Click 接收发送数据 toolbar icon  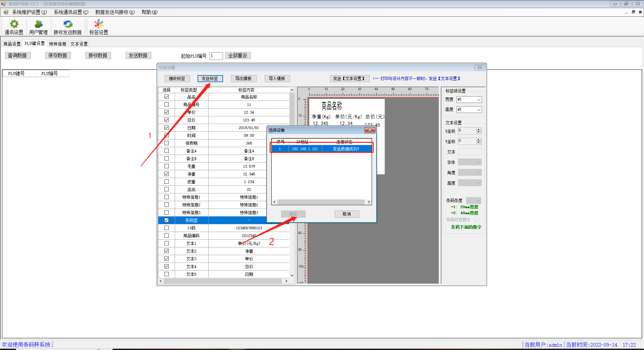tap(67, 27)
